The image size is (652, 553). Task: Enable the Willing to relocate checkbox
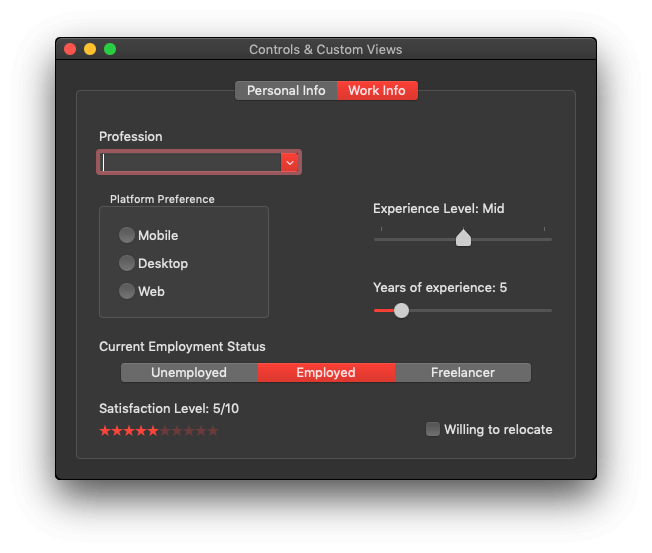(433, 429)
